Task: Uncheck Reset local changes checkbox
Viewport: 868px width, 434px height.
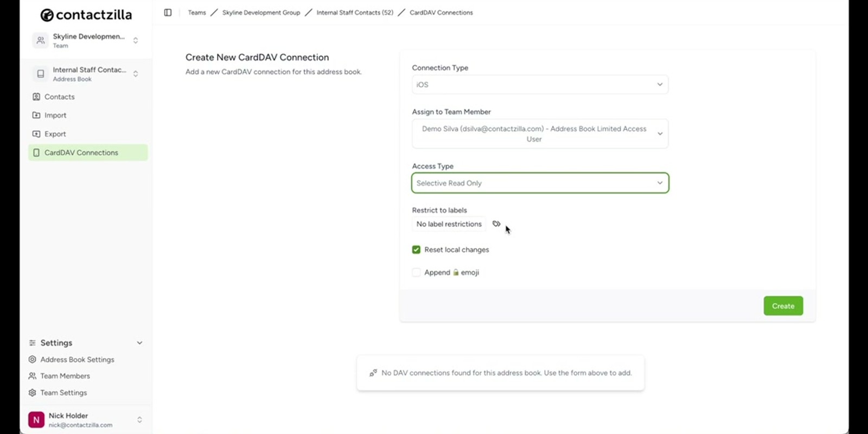Action: point(416,250)
